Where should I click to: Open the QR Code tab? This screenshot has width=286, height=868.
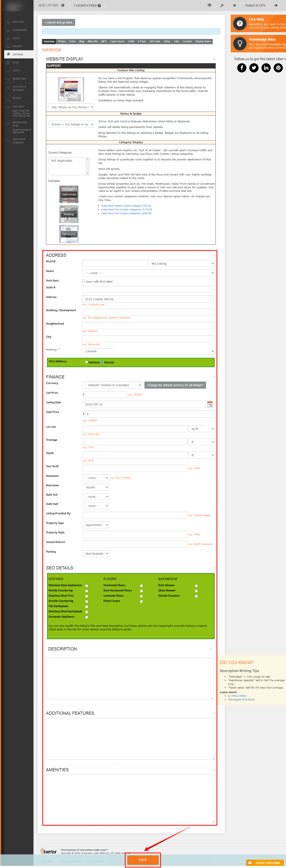(x=155, y=41)
